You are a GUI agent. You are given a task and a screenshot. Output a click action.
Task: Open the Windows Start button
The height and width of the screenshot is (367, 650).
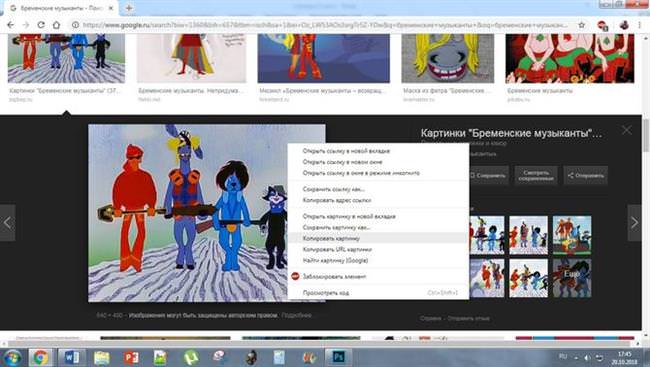pyautogui.click(x=12, y=357)
